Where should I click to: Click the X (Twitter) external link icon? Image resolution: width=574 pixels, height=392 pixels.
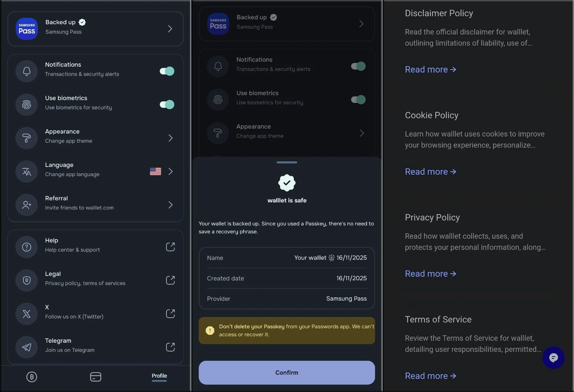[170, 314]
